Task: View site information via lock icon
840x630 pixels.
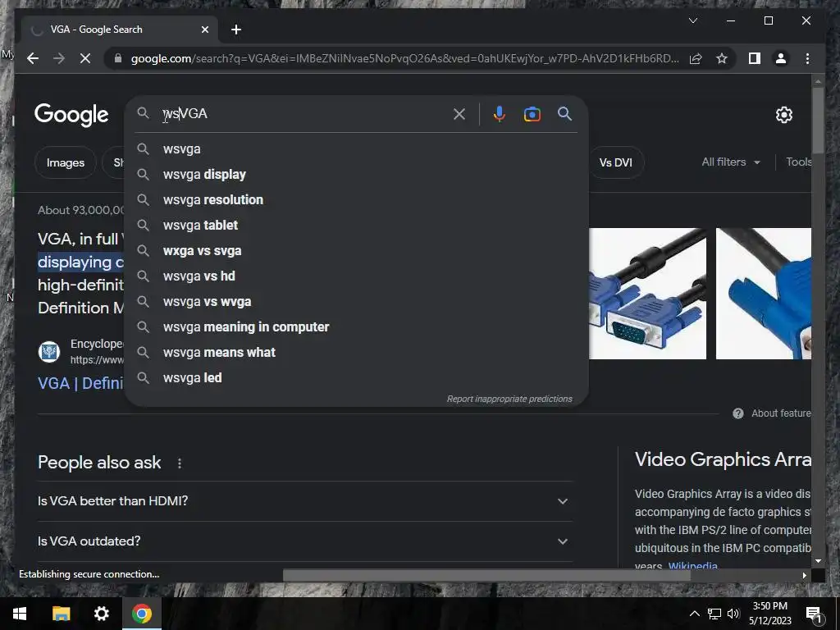Action: pos(118,58)
